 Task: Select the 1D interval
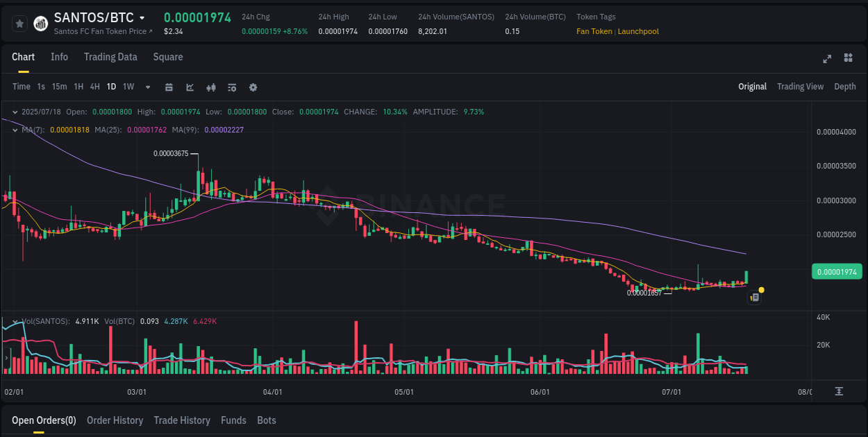111,87
